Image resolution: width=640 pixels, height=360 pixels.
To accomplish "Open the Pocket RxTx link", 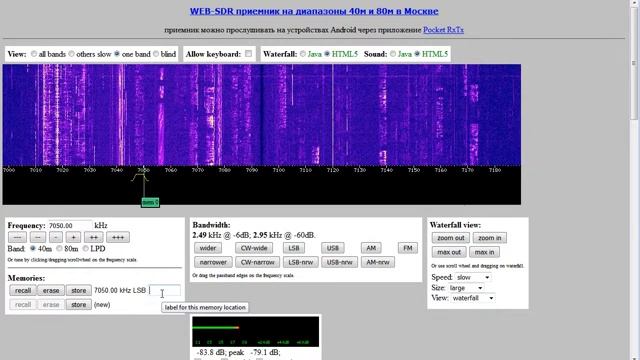I will [x=443, y=30].
